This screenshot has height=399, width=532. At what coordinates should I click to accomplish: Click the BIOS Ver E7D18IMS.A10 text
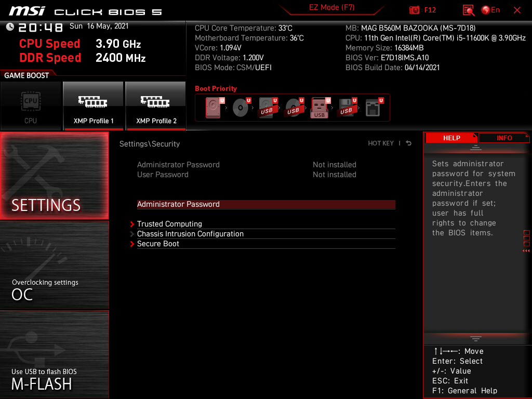[x=387, y=58]
